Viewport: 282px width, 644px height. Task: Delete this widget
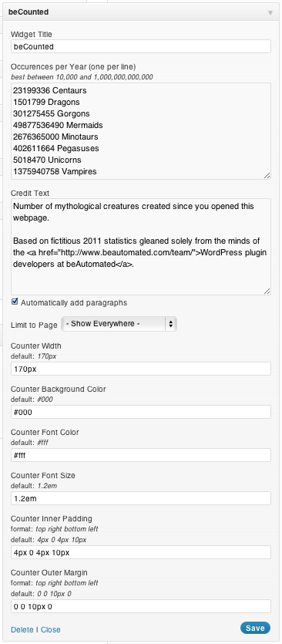point(22,629)
